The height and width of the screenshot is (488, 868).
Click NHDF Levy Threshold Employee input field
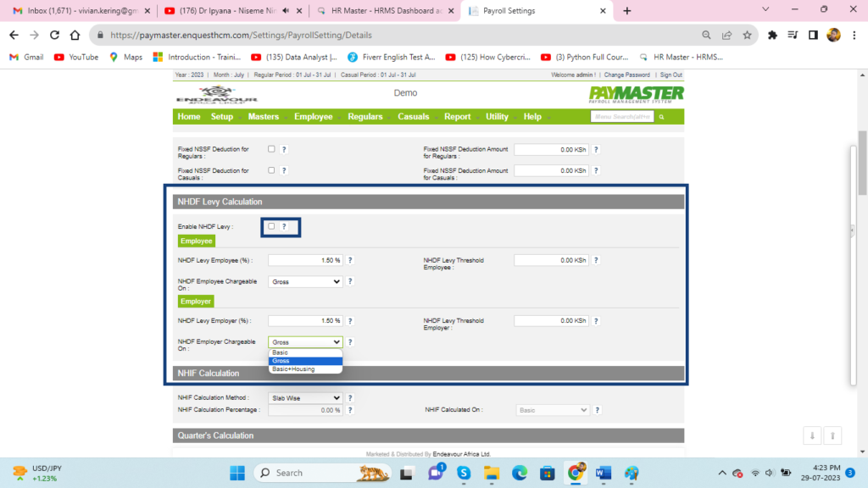point(551,260)
